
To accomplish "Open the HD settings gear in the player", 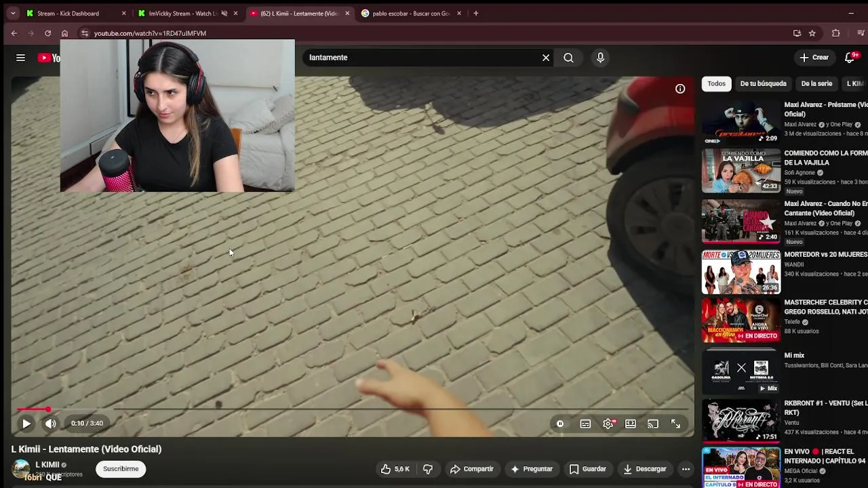I will pyautogui.click(x=608, y=424).
